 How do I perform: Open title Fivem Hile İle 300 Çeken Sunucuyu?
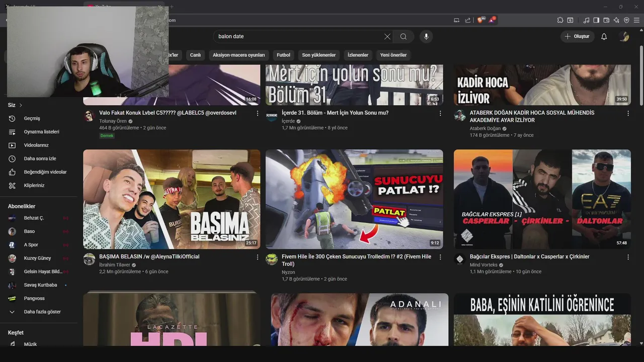coord(356,260)
